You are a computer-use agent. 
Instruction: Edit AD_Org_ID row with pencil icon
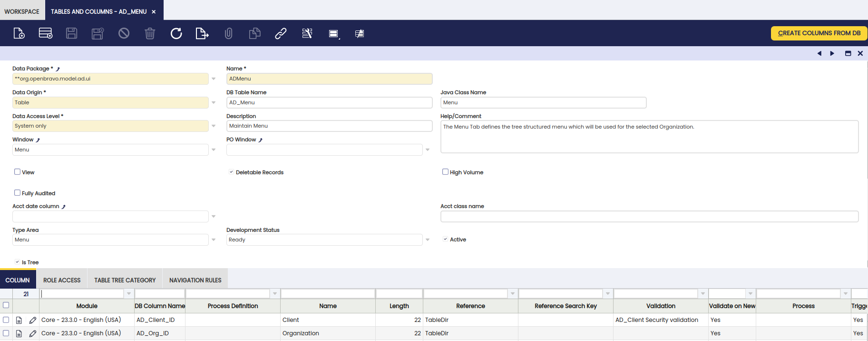coord(33,333)
